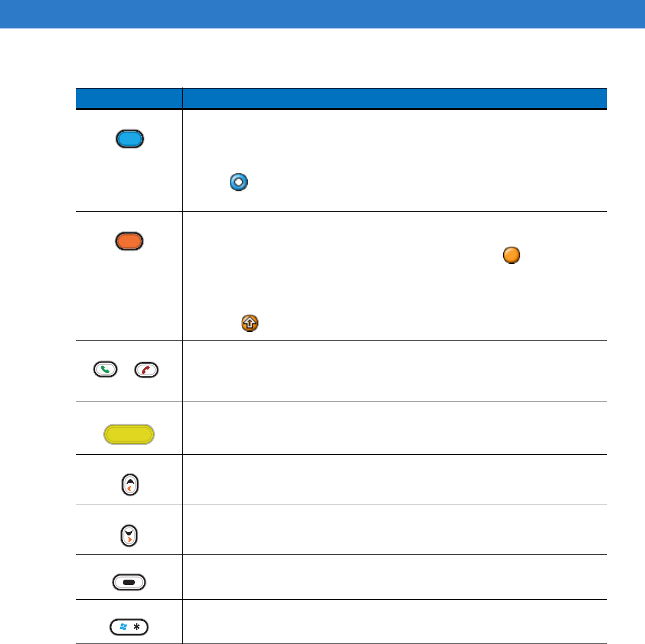Click the description cell beside the Windows star key

pyautogui.click(x=394, y=621)
